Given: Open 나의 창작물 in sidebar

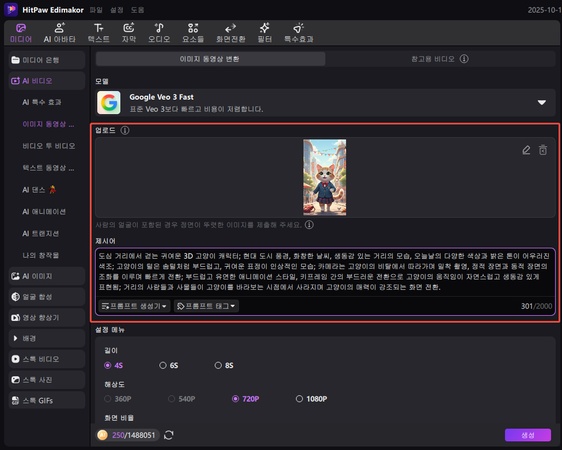Looking at the screenshot, I should (41, 255).
